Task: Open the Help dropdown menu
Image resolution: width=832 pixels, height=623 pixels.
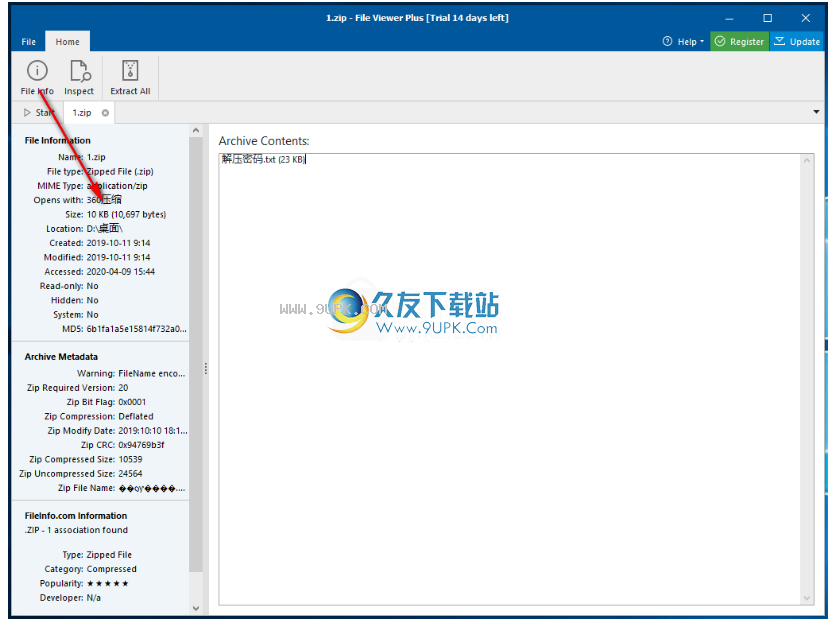Action: click(x=683, y=41)
